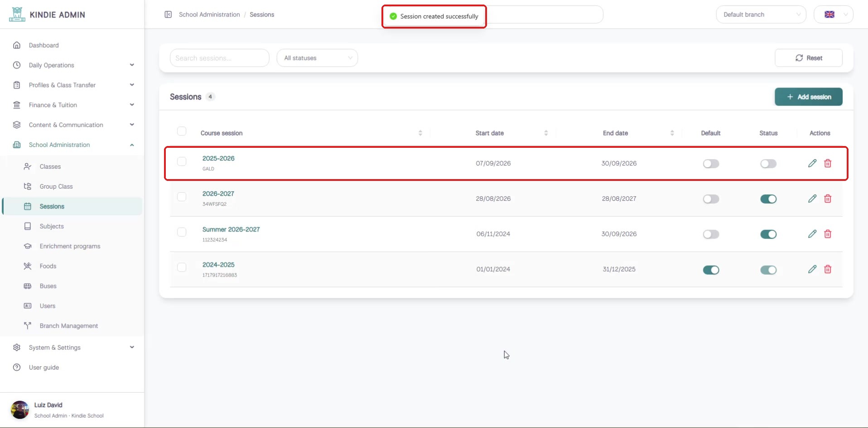Disable Status toggle for 2026-2027
The width and height of the screenshot is (868, 428).
(768, 199)
